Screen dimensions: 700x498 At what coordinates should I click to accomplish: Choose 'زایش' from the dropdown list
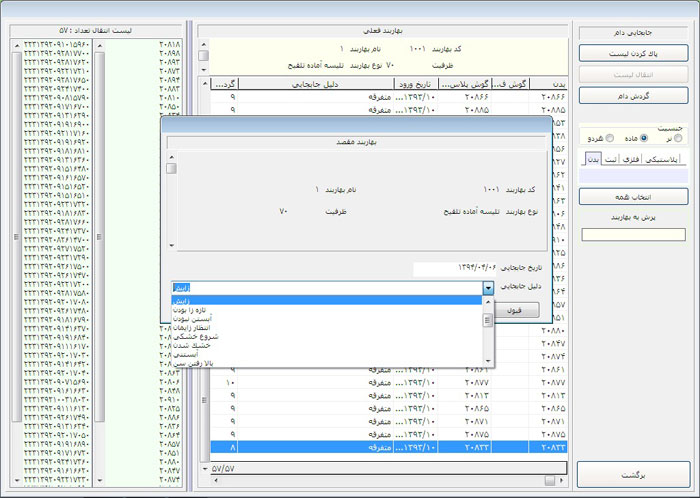327,301
